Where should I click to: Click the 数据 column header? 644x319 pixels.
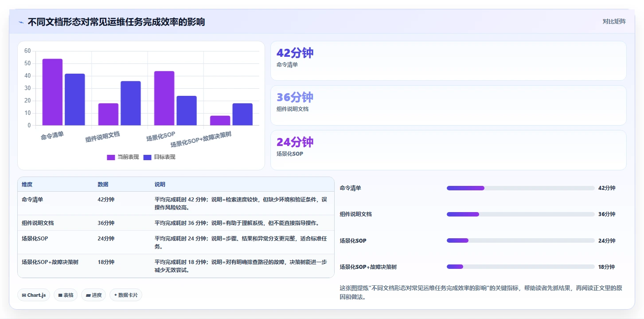coord(103,185)
